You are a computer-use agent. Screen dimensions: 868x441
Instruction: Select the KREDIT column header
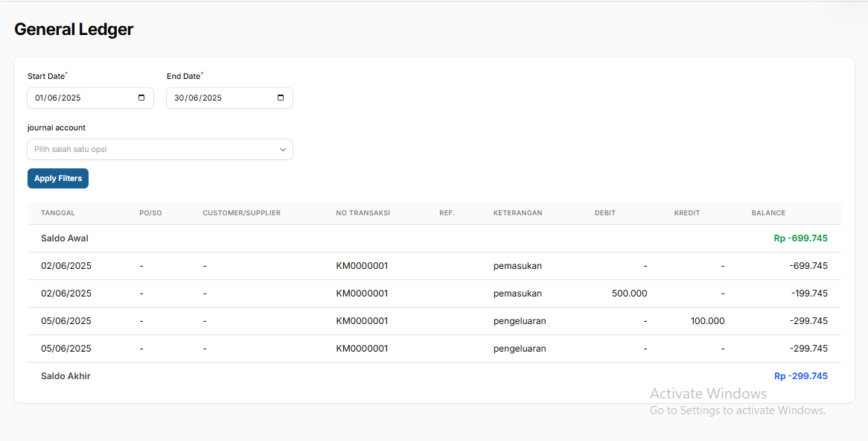pyautogui.click(x=687, y=213)
